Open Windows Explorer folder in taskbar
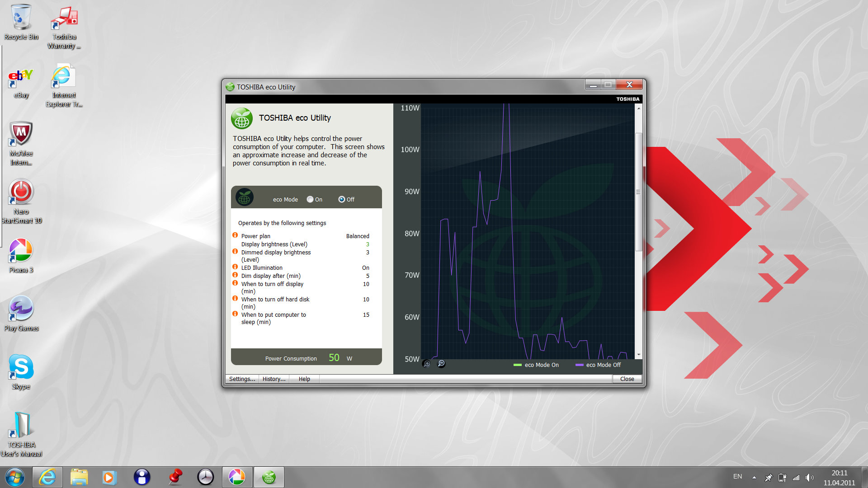Image resolution: width=868 pixels, height=488 pixels. pyautogui.click(x=79, y=477)
